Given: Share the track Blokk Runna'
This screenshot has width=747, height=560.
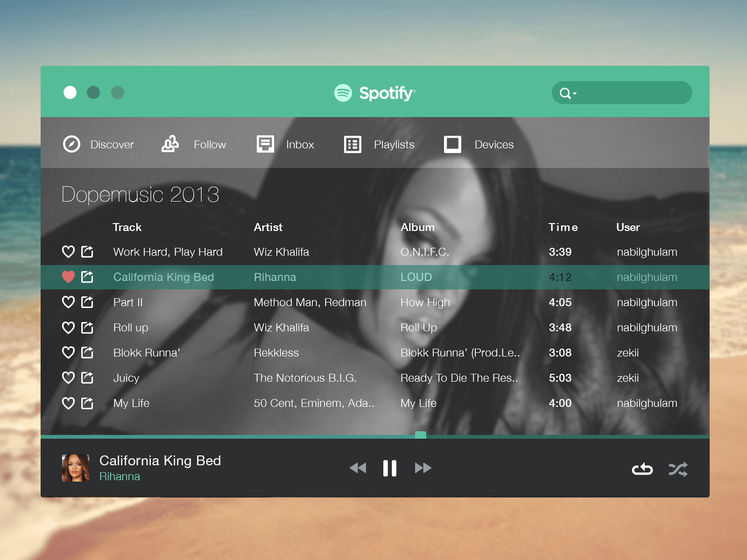Looking at the screenshot, I should tap(87, 352).
